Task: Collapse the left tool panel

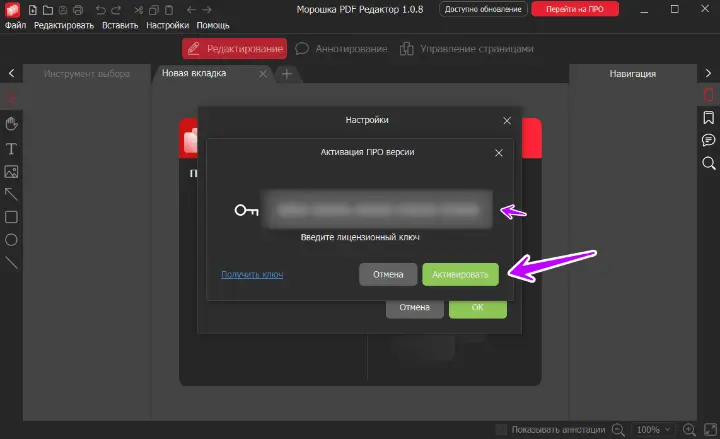Action: point(11,73)
